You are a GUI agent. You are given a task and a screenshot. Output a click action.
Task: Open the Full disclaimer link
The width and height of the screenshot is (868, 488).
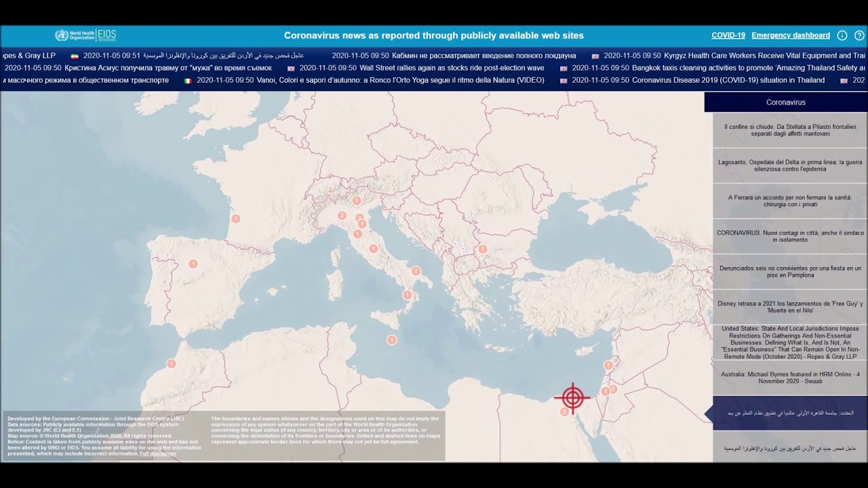point(158,453)
